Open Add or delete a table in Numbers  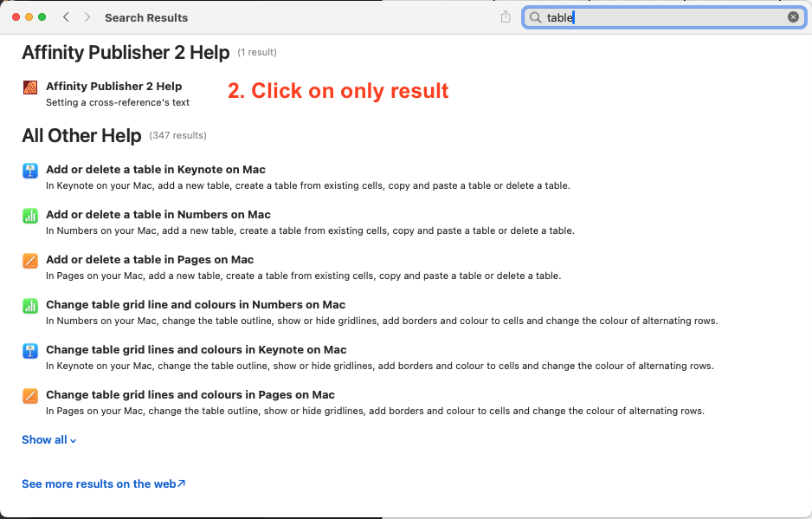tap(158, 215)
